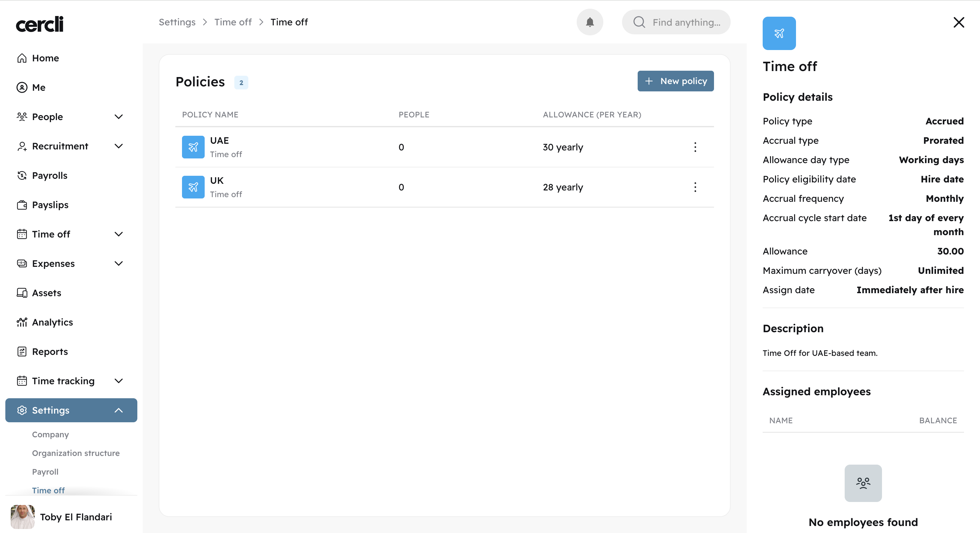980x533 pixels.
Task: Click the UK policy airplane icon
Action: coord(193,187)
